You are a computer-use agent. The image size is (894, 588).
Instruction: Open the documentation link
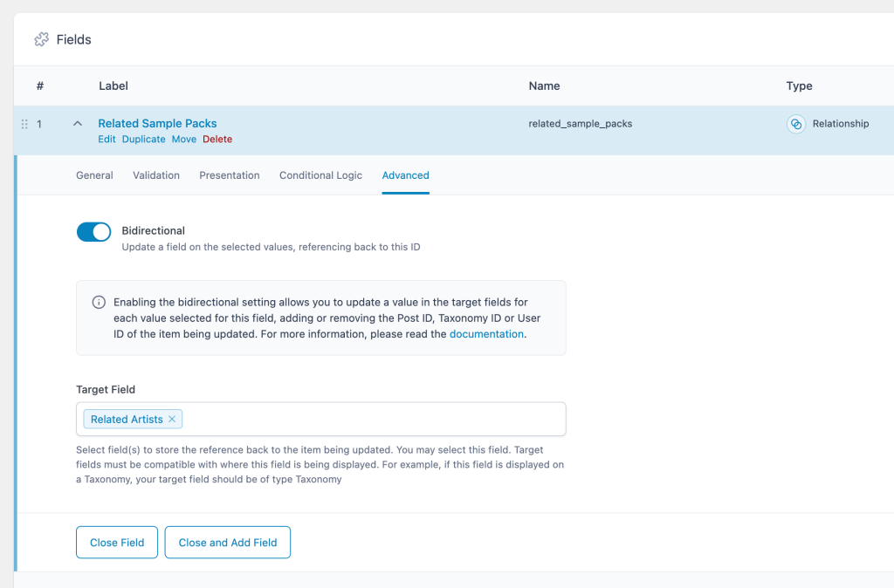click(486, 334)
